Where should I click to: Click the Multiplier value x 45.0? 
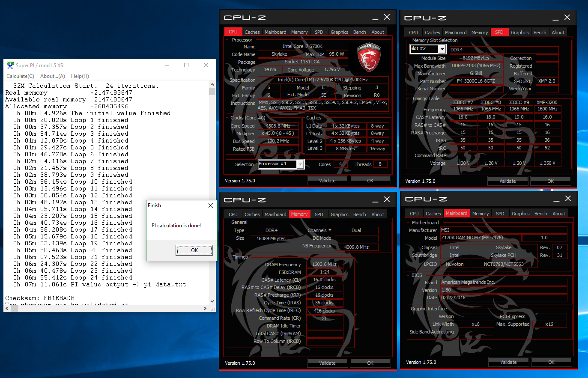(x=278, y=134)
